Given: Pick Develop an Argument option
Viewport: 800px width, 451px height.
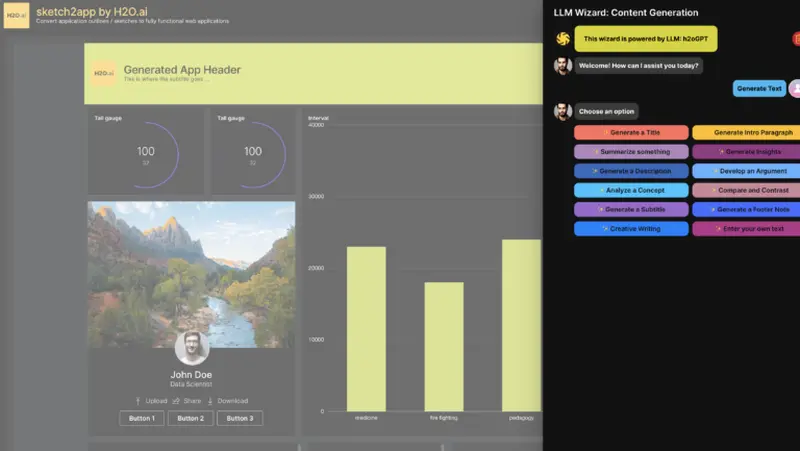Looking at the screenshot, I should click(747, 171).
